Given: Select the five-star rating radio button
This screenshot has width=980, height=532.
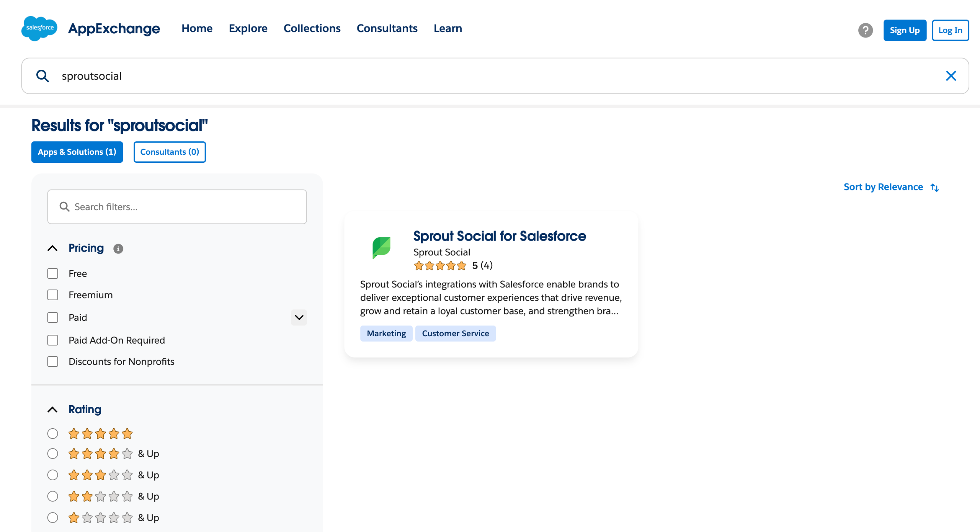Looking at the screenshot, I should (52, 434).
